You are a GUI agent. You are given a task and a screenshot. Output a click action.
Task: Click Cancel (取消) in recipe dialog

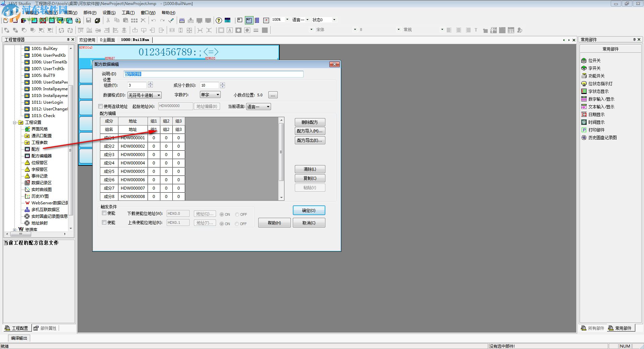309,223
